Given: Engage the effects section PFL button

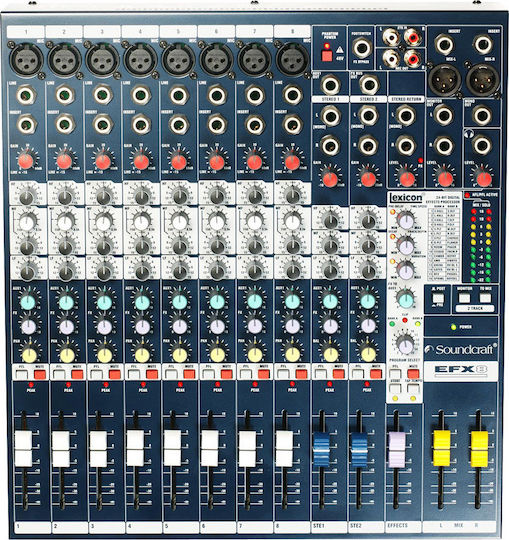Looking at the screenshot, I should point(395,374).
